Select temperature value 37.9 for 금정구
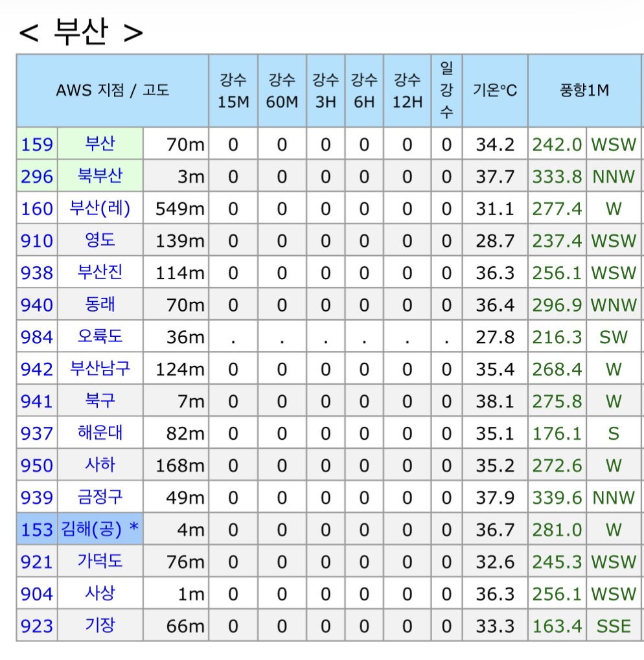This screenshot has width=644, height=660. (x=495, y=497)
